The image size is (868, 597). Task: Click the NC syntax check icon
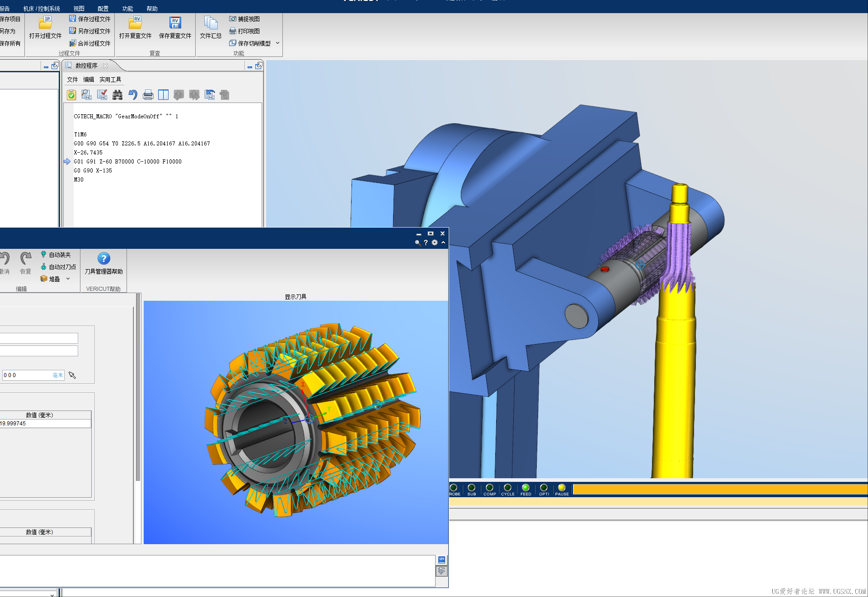click(102, 95)
